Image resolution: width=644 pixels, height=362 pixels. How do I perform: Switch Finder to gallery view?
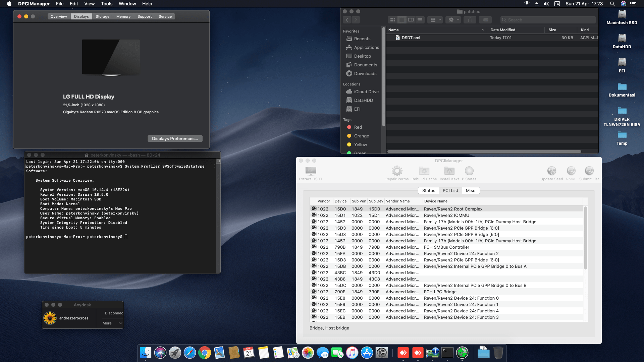[420, 20]
